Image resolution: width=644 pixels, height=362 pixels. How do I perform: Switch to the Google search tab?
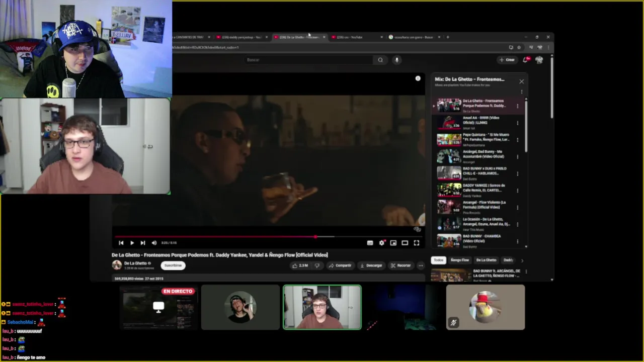pos(414,37)
